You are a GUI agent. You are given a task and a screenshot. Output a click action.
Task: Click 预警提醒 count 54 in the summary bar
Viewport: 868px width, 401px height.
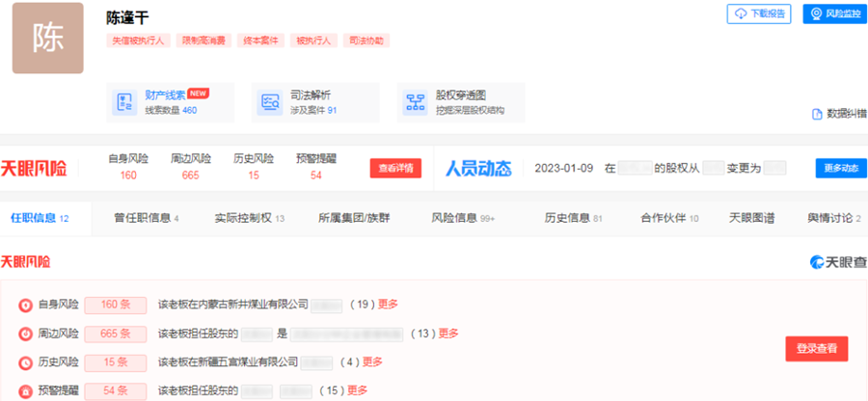coord(316,175)
